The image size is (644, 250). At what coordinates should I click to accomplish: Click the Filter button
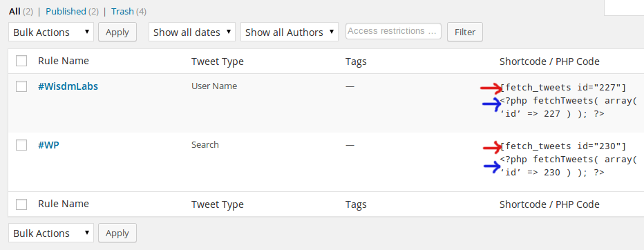[x=465, y=32]
